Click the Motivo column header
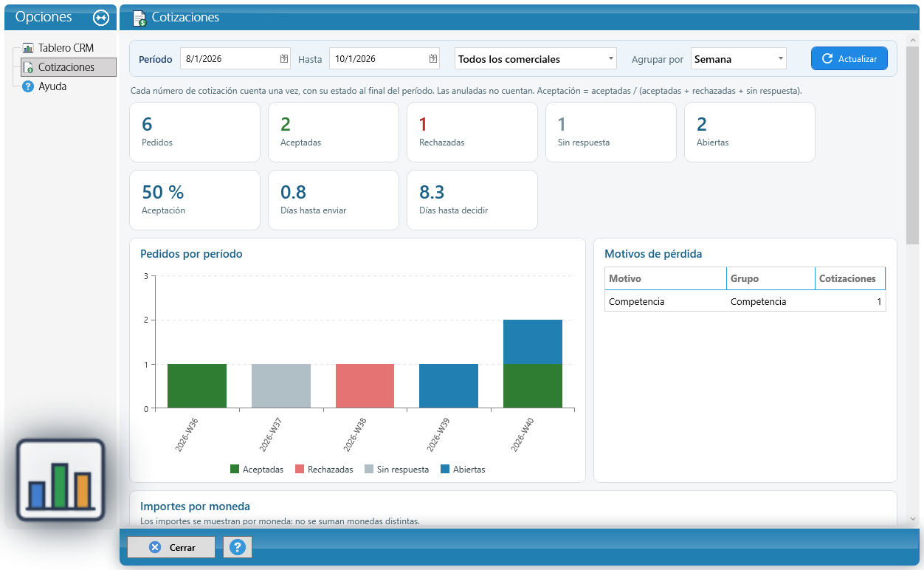Screen dimensions: 924x570 point(666,278)
